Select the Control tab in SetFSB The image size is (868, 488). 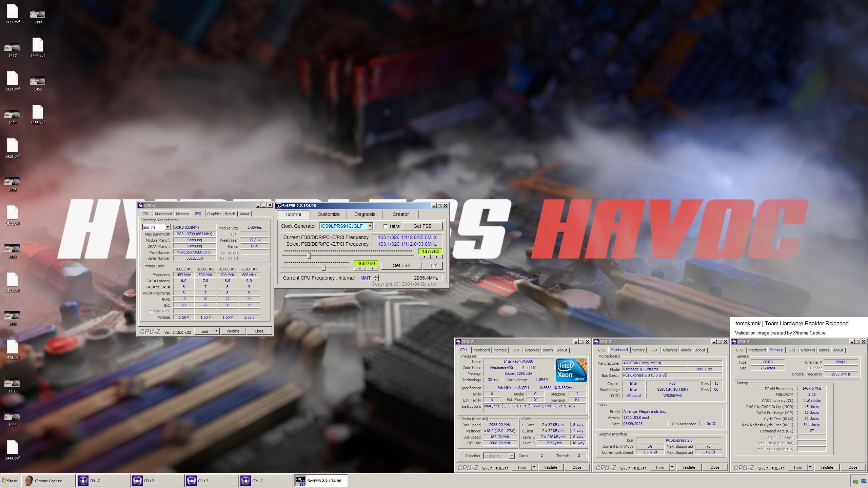pyautogui.click(x=293, y=215)
